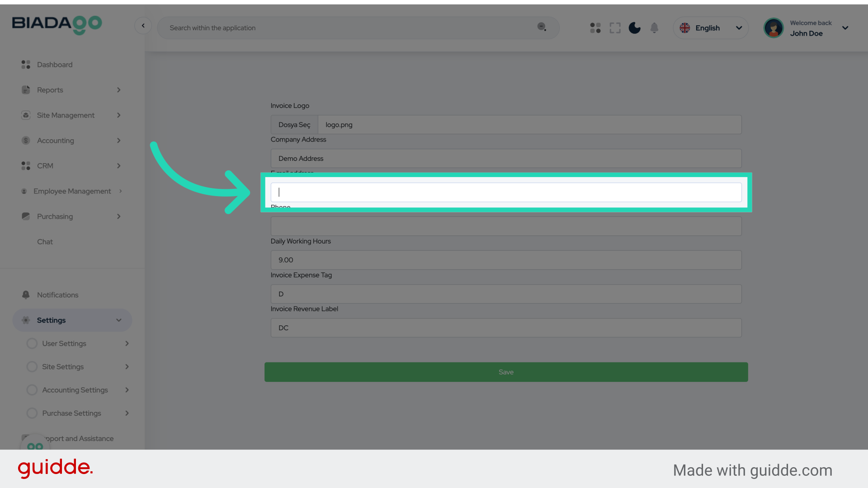Viewport: 868px width, 488px height.
Task: Switch to dark mode moon icon
Action: [635, 28]
